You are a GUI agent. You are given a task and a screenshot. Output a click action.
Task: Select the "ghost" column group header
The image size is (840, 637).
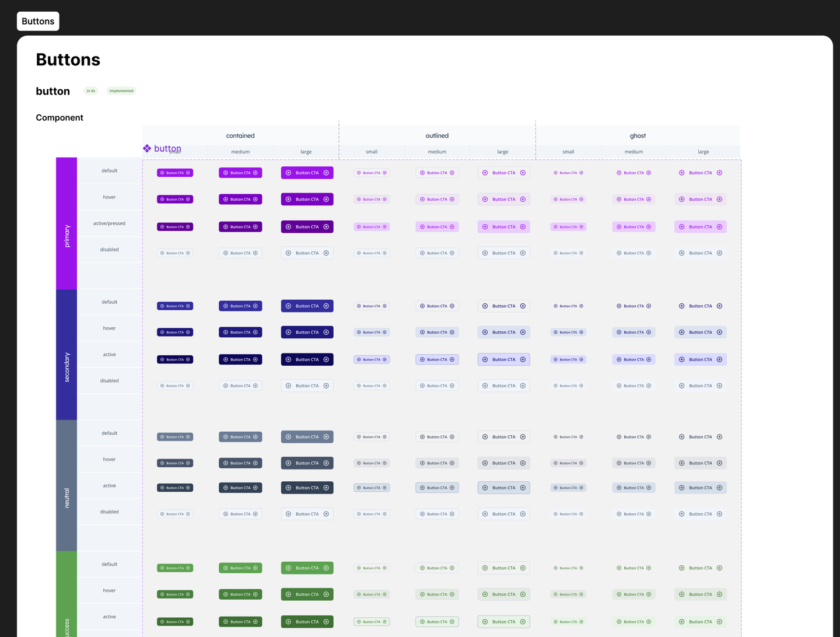[638, 136]
